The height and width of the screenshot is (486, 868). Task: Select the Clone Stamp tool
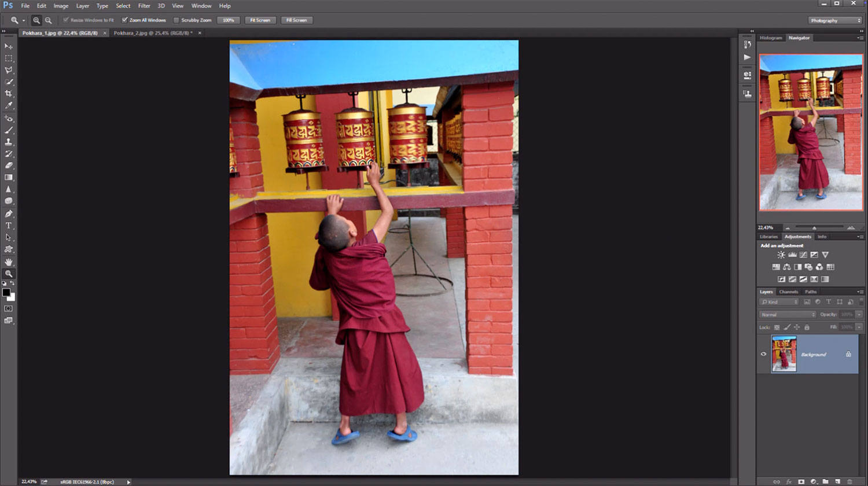click(9, 142)
